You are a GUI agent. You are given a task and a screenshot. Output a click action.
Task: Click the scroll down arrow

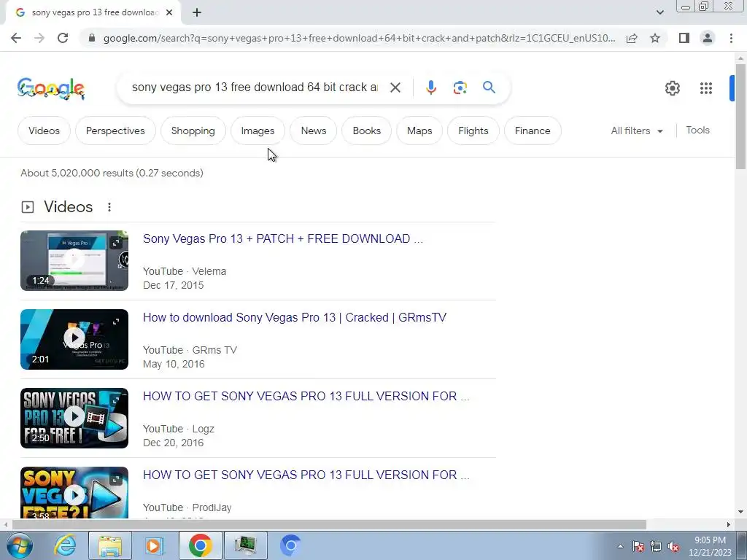pyautogui.click(x=740, y=512)
